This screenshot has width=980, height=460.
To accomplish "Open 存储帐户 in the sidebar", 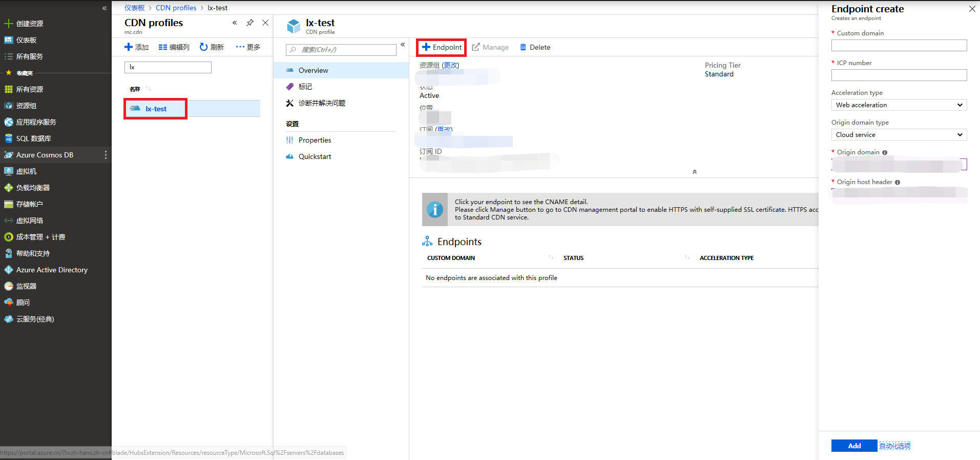I will (x=29, y=204).
